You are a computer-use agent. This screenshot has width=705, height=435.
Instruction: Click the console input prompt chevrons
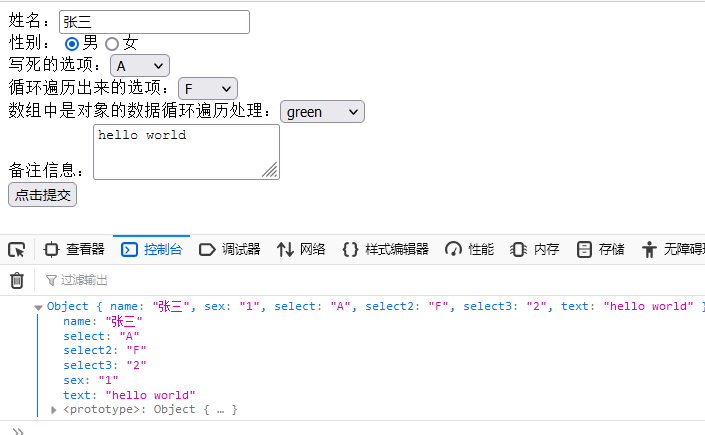18,431
